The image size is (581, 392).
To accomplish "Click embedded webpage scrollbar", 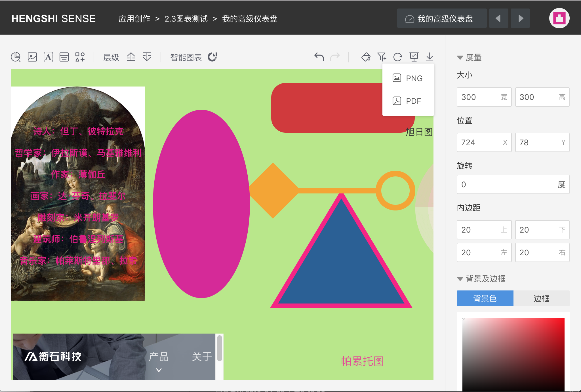I will click(x=219, y=348).
